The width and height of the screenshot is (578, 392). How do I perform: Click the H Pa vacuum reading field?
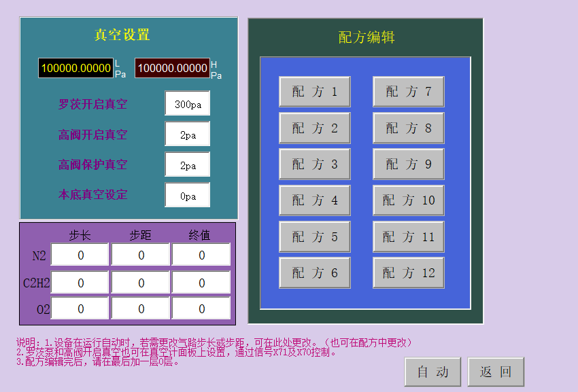tap(172, 68)
